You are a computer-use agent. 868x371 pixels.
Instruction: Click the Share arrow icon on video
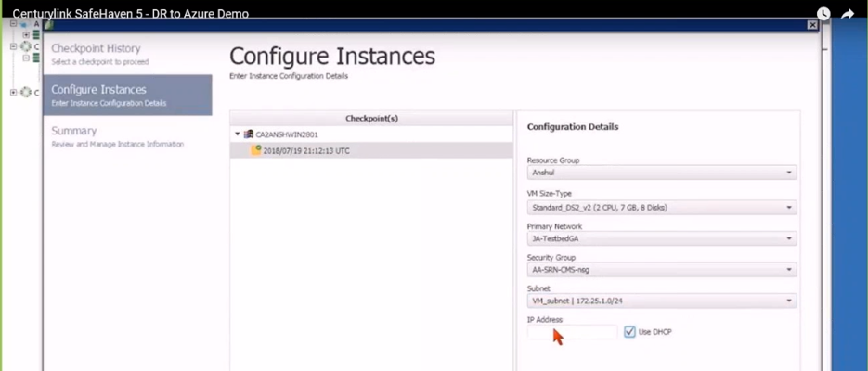coord(848,14)
